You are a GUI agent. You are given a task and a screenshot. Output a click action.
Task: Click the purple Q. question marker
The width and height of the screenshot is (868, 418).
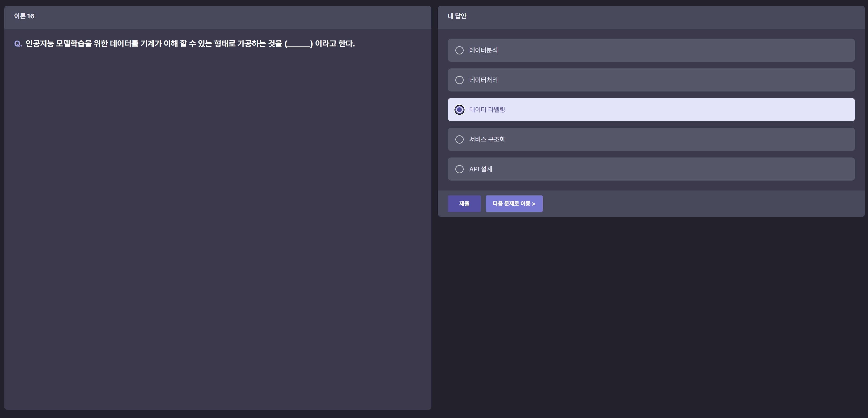18,44
